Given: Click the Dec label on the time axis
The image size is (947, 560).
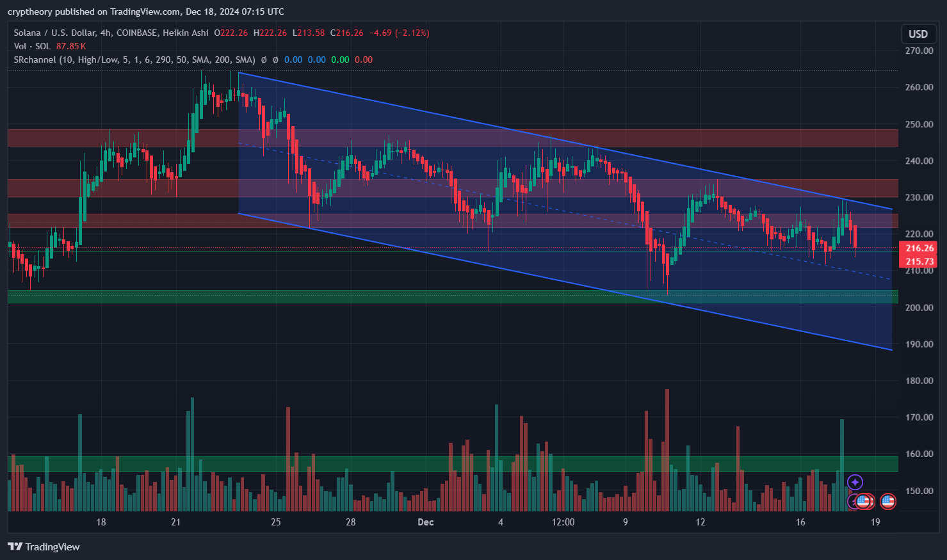Looking at the screenshot, I should pos(425,522).
